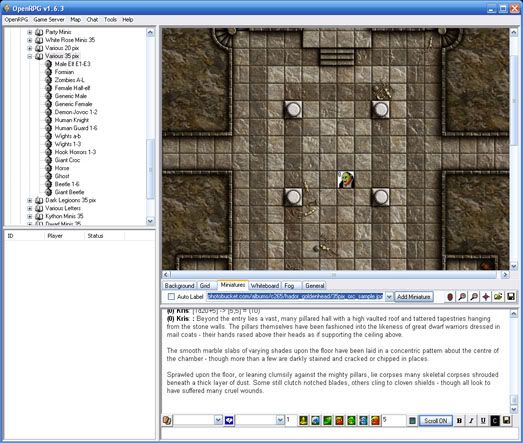Zoom in the map with first magnifier

pos(462,297)
